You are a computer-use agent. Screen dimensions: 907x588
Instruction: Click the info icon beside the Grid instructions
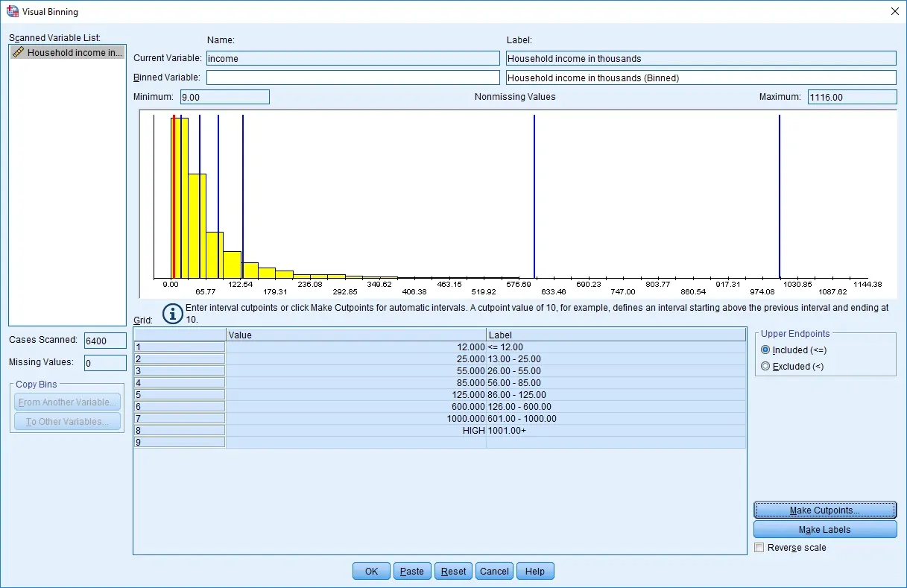tap(173, 314)
